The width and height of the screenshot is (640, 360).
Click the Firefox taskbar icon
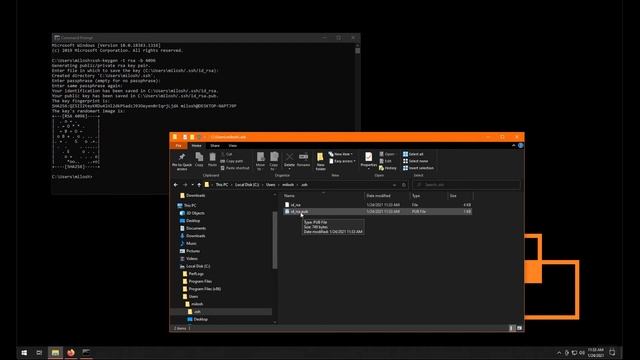(71, 353)
